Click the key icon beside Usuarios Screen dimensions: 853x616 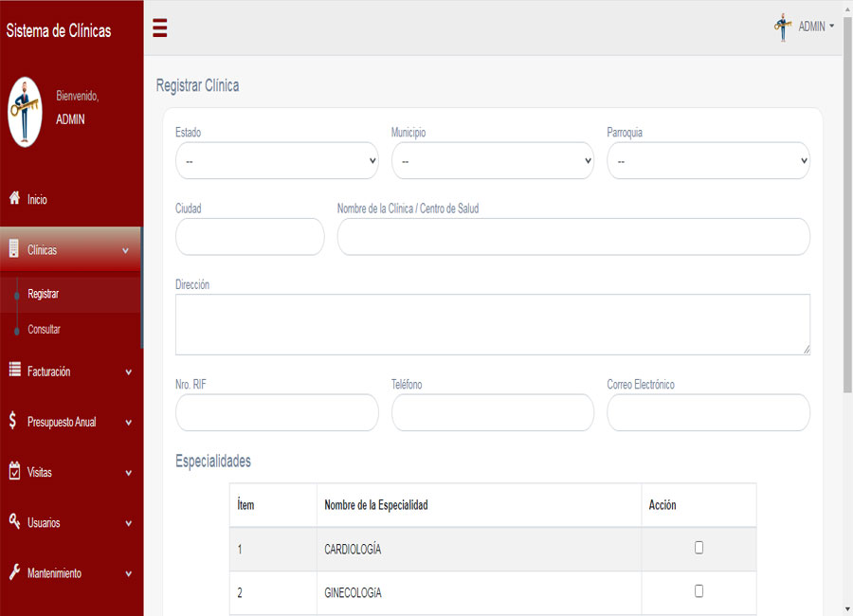click(14, 521)
